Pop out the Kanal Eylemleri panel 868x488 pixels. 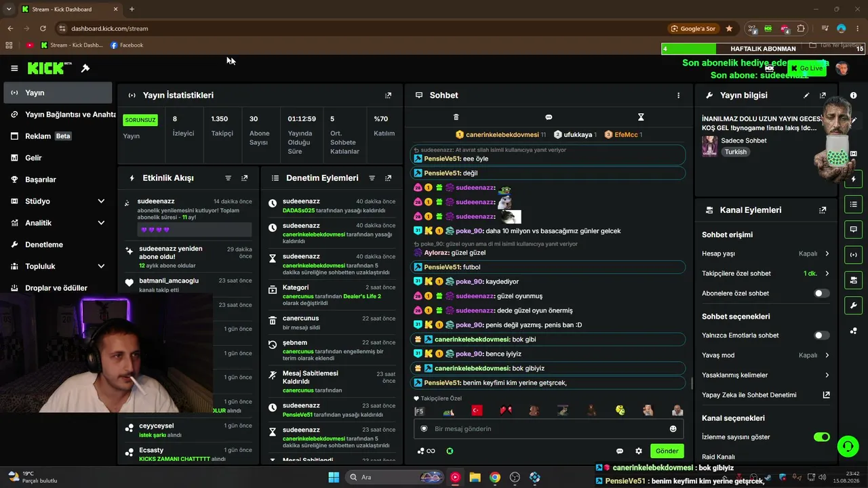coord(823,210)
